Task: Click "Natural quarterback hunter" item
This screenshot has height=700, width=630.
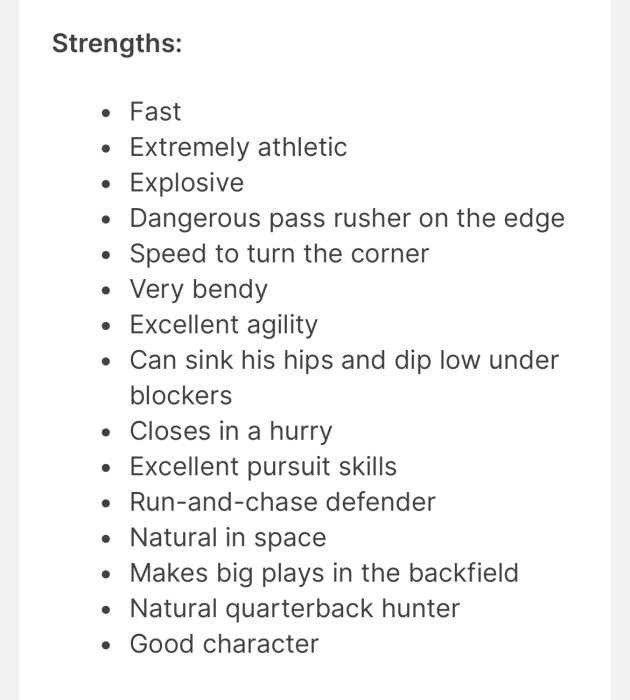Action: click(295, 609)
